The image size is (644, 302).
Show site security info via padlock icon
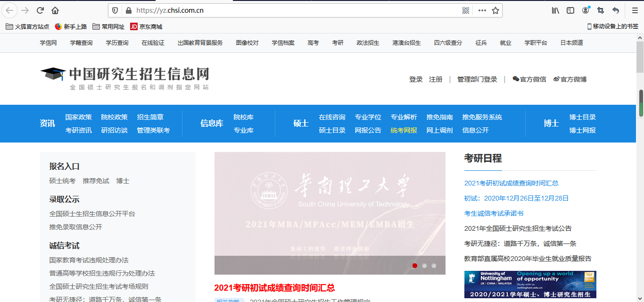click(x=128, y=10)
